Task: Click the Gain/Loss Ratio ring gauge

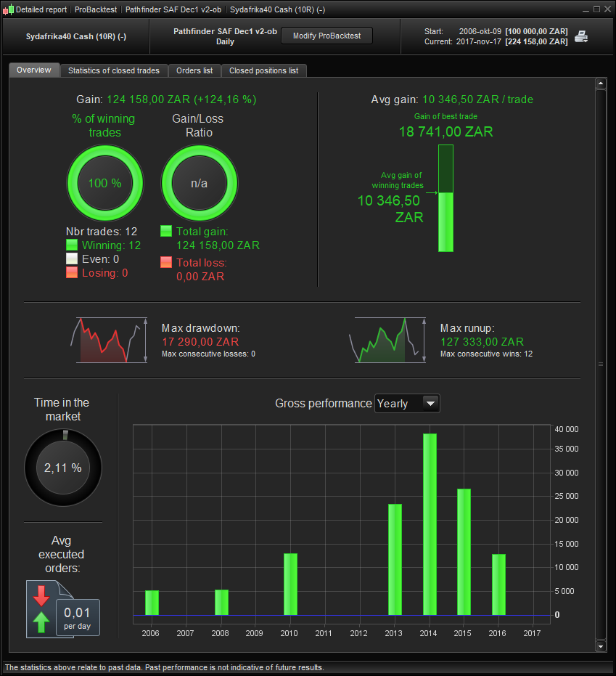Action: (x=199, y=183)
